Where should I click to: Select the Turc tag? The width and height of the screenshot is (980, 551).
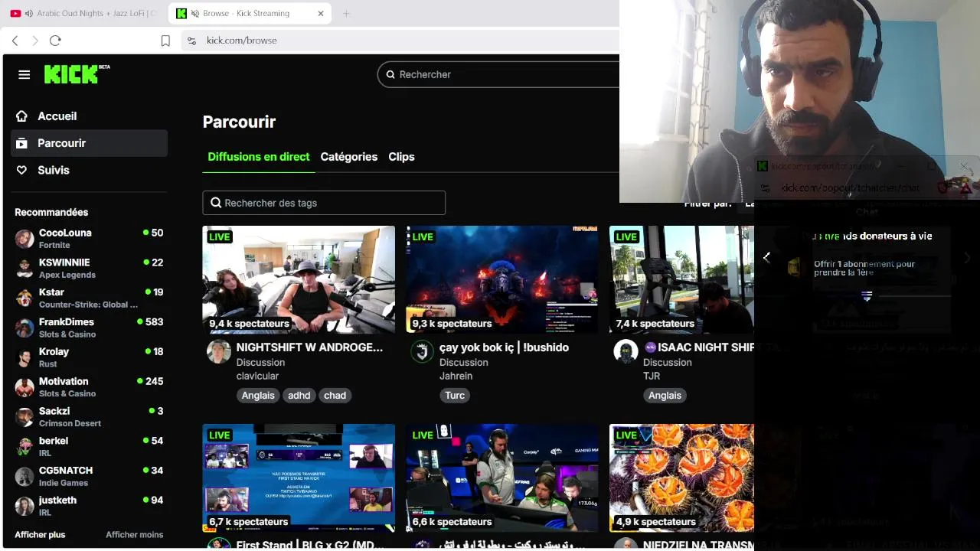point(455,396)
